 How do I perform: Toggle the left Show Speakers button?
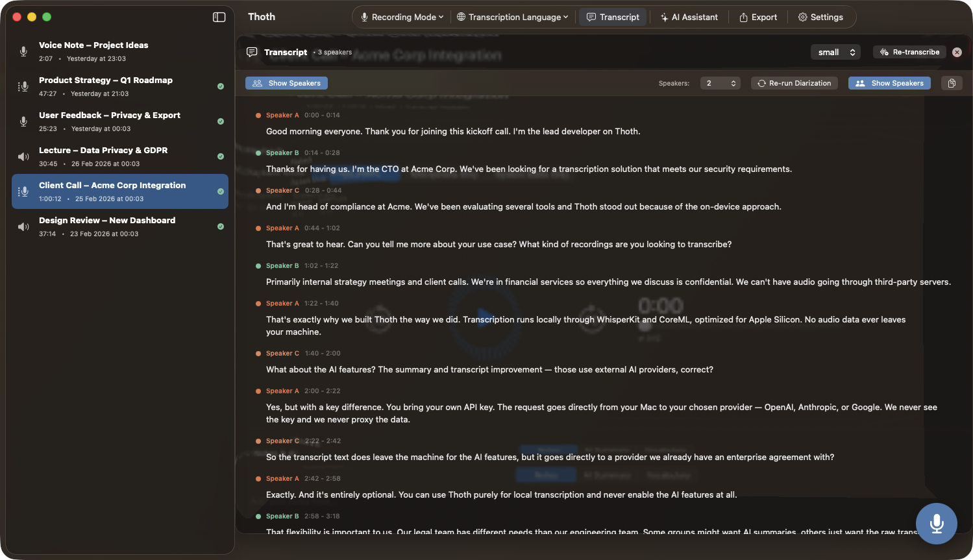tap(286, 83)
